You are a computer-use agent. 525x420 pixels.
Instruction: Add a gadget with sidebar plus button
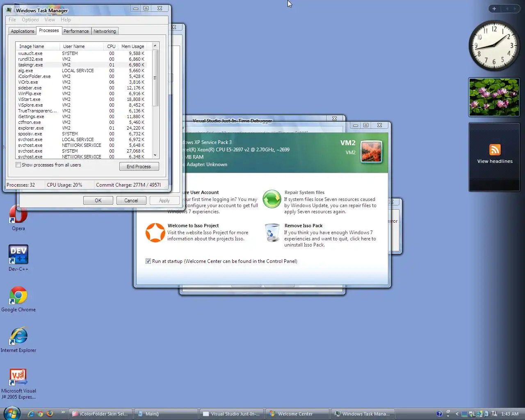point(494,9)
